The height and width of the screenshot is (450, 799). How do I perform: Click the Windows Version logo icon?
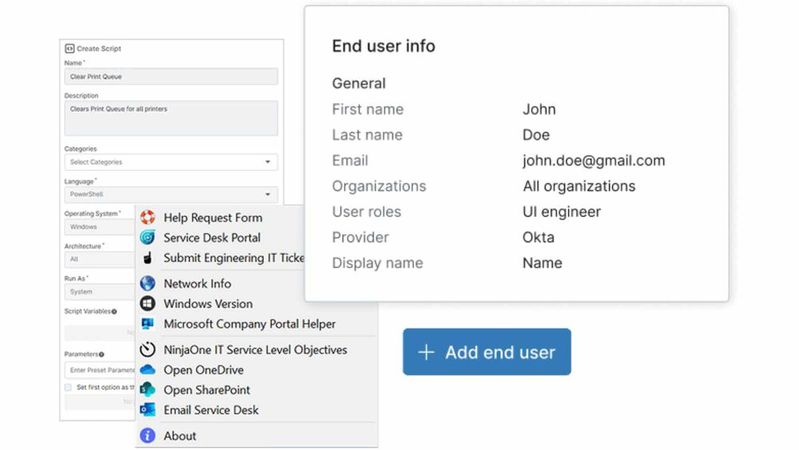click(148, 304)
